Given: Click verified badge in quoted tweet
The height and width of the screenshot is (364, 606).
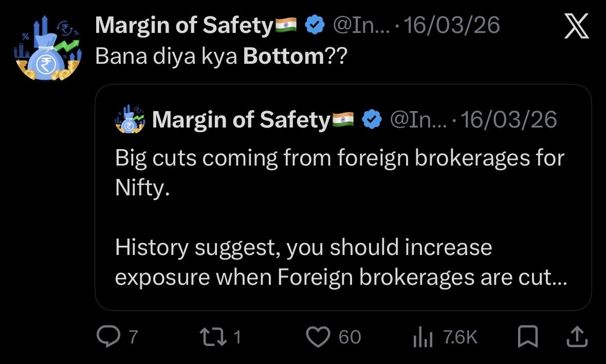Looking at the screenshot, I should pos(372,120).
